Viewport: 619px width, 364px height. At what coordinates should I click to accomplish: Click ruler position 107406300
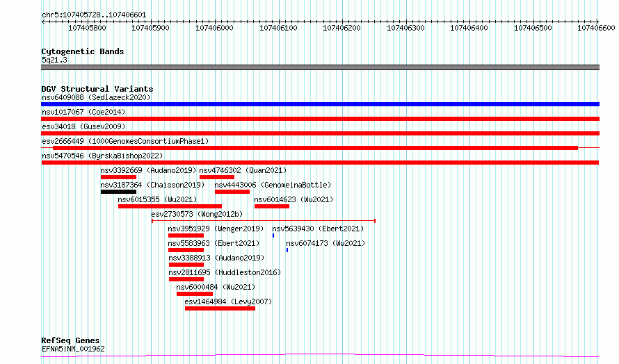405,28
